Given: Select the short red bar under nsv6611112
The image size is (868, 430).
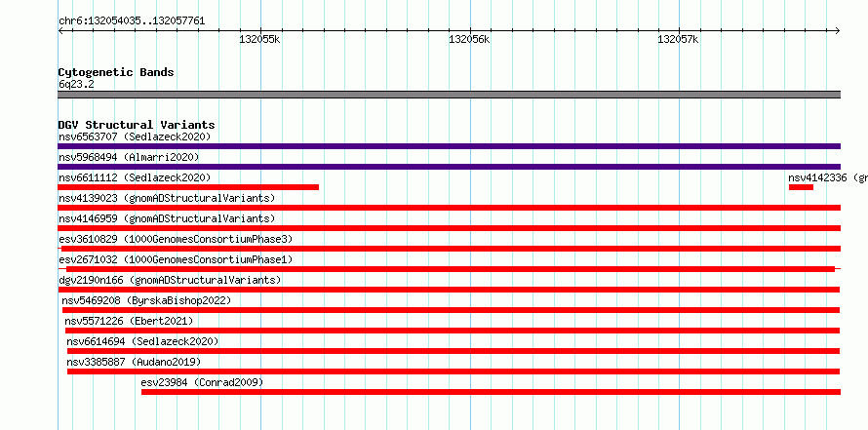Looking at the screenshot, I should pos(188,187).
